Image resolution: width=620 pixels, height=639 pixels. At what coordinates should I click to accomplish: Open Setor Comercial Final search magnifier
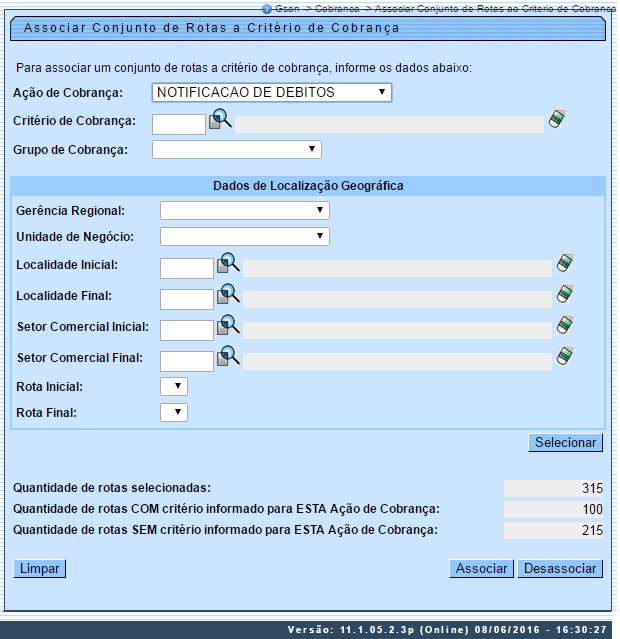click(229, 356)
